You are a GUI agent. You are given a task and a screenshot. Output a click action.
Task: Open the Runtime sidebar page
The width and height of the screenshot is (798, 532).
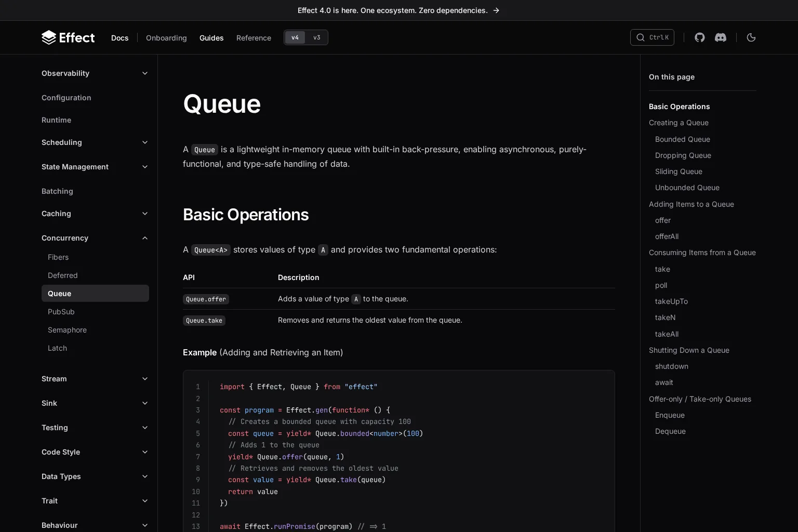[56, 120]
